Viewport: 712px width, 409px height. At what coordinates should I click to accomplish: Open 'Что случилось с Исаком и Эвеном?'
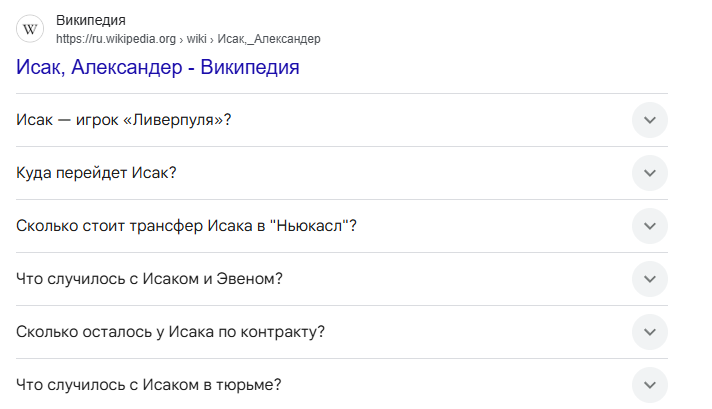149,279
